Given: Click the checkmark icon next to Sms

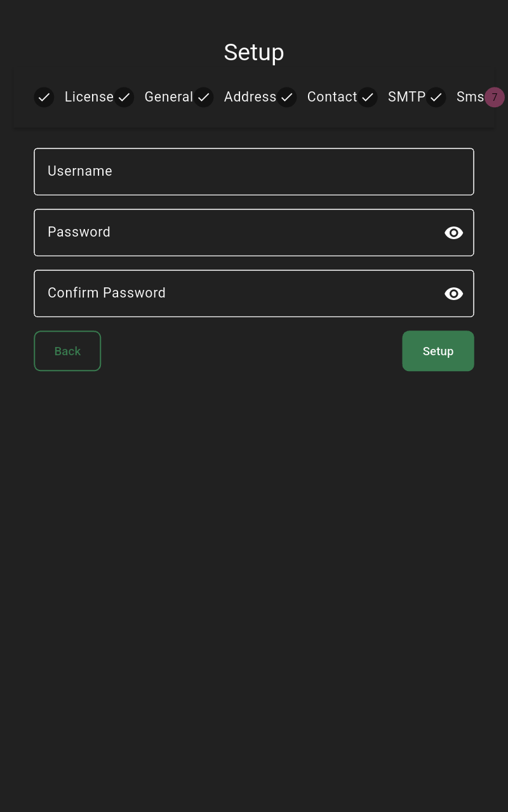Looking at the screenshot, I should [x=436, y=97].
